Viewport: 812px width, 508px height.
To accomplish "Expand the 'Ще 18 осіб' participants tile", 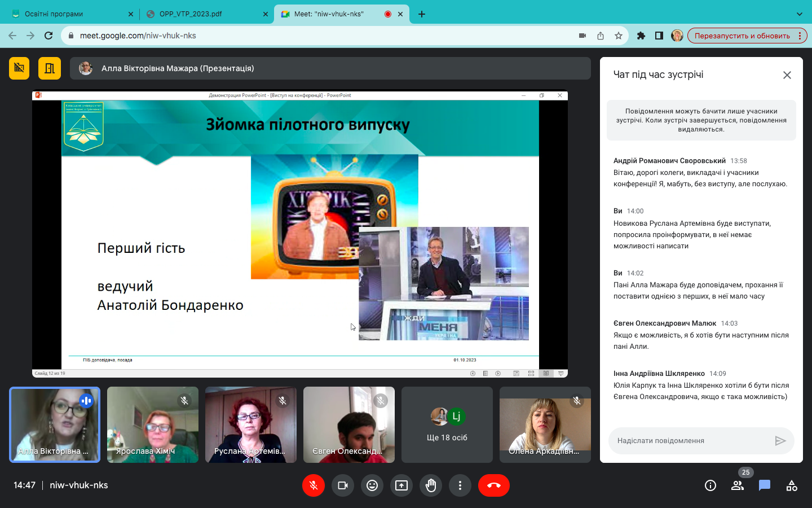I will pyautogui.click(x=447, y=425).
